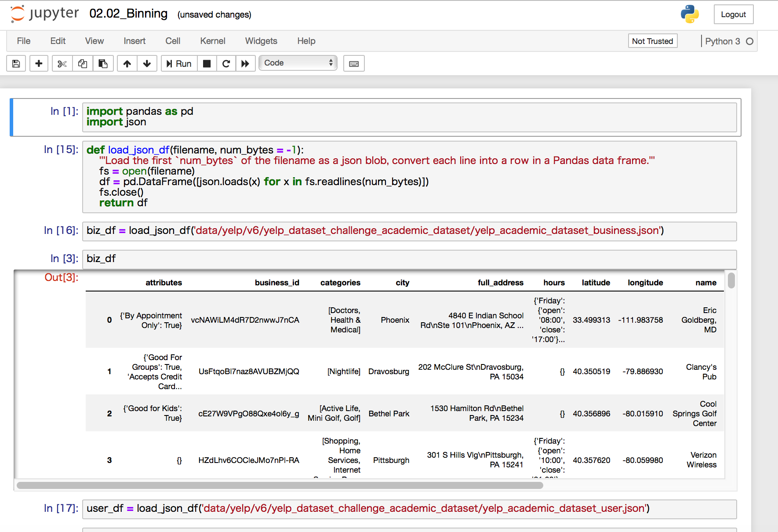Click the Jupyter logo
Screen dimensions: 778x532
pos(44,14)
